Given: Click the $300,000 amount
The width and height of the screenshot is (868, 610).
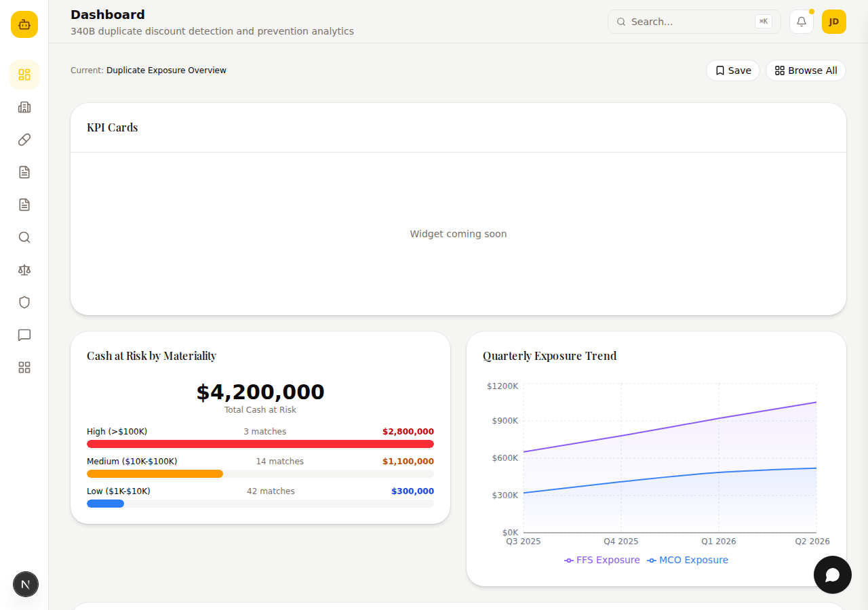Looking at the screenshot, I should (x=412, y=491).
